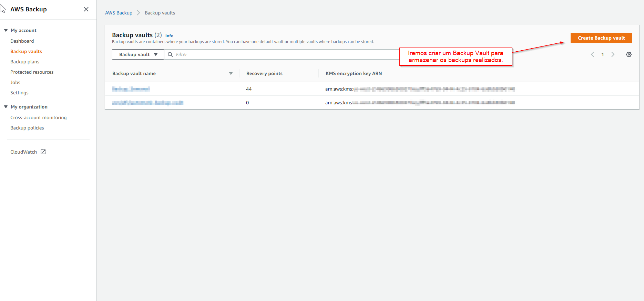
Task: Open the Backup vault filter dropdown
Action: point(138,54)
